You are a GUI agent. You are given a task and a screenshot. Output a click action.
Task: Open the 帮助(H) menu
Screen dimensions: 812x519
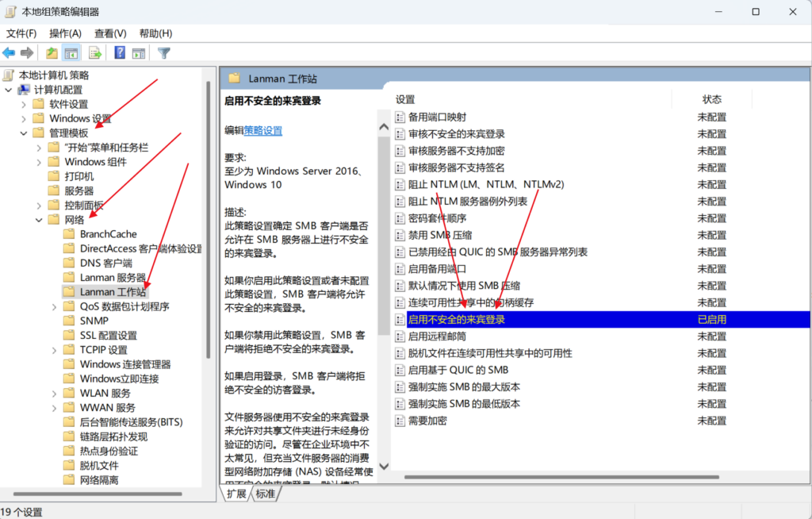click(156, 33)
